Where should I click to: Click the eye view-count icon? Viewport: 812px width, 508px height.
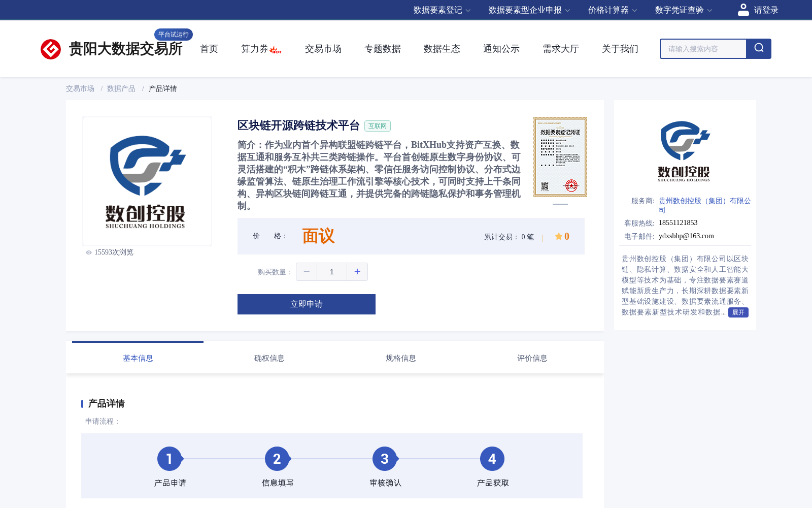(89, 252)
